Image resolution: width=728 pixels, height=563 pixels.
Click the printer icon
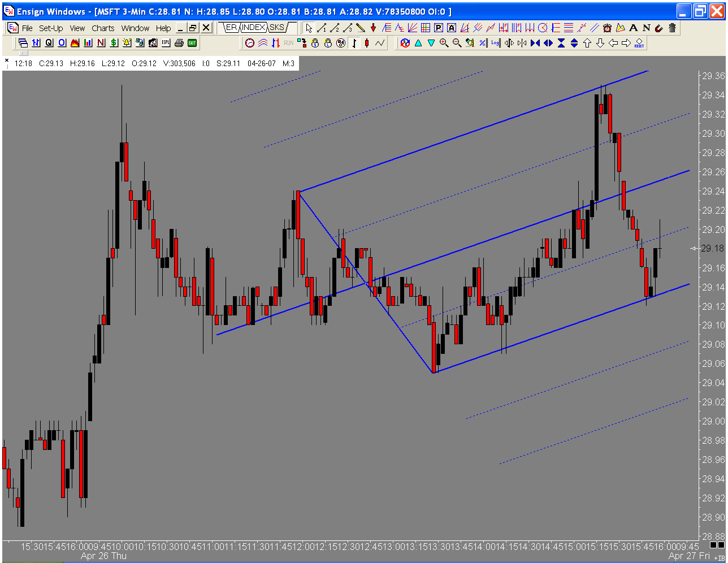tap(179, 43)
